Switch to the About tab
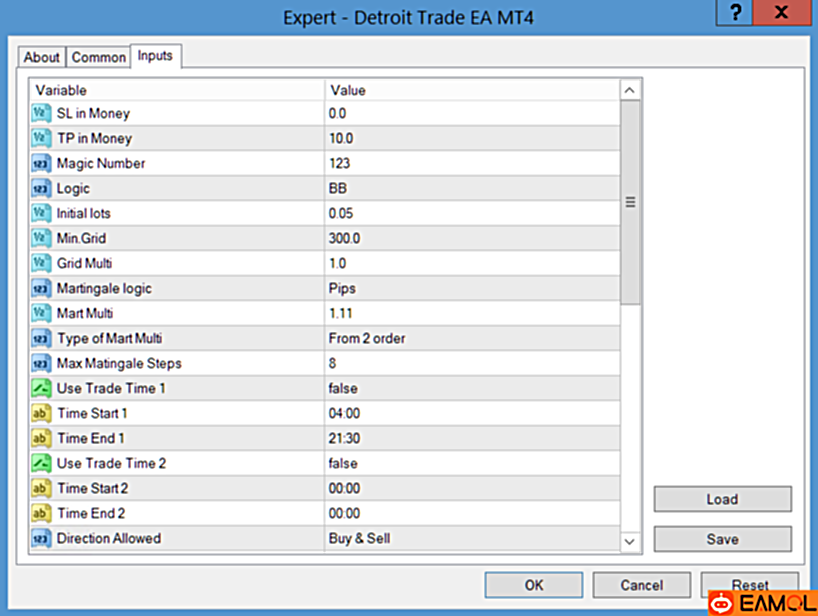 42,57
